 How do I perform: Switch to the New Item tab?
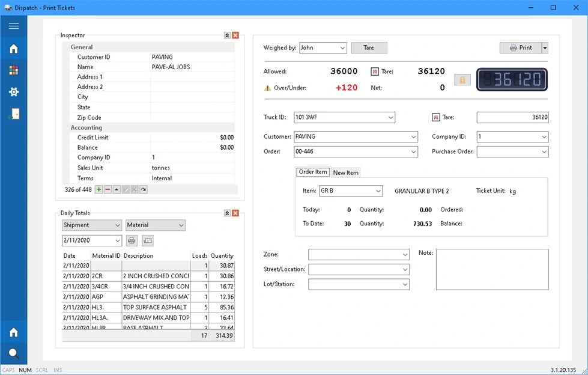[345, 172]
